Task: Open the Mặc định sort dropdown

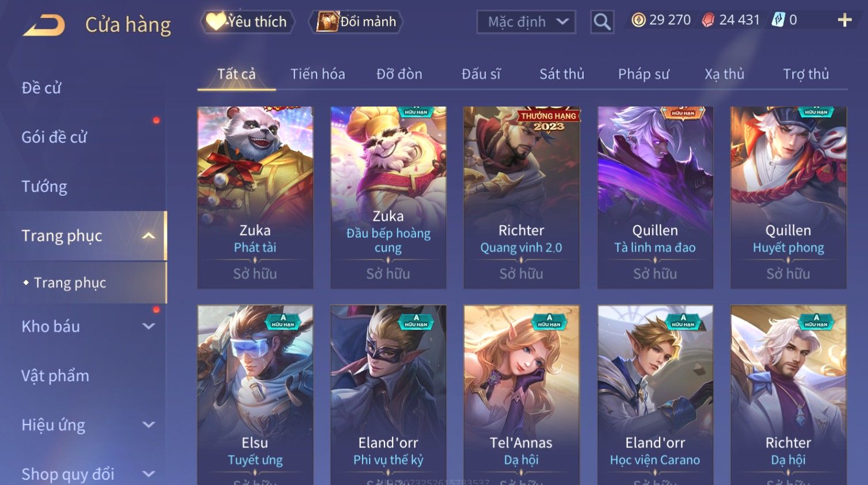Action: [526, 22]
